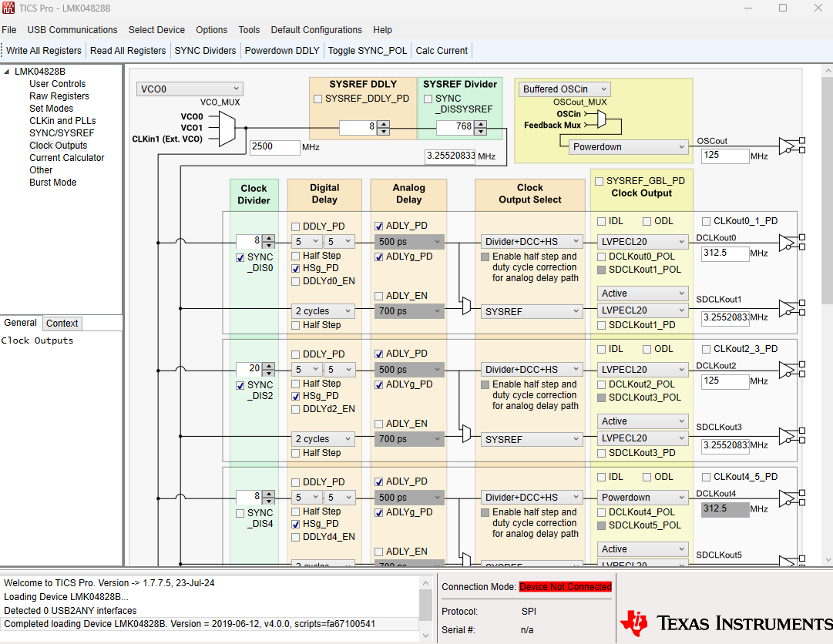Uncheck the SYNC_DIS0 checkbox

coord(240,257)
